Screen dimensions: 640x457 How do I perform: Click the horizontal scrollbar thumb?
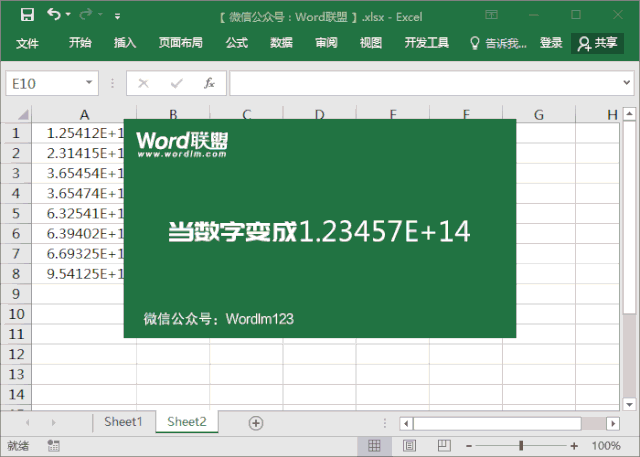click(x=497, y=424)
